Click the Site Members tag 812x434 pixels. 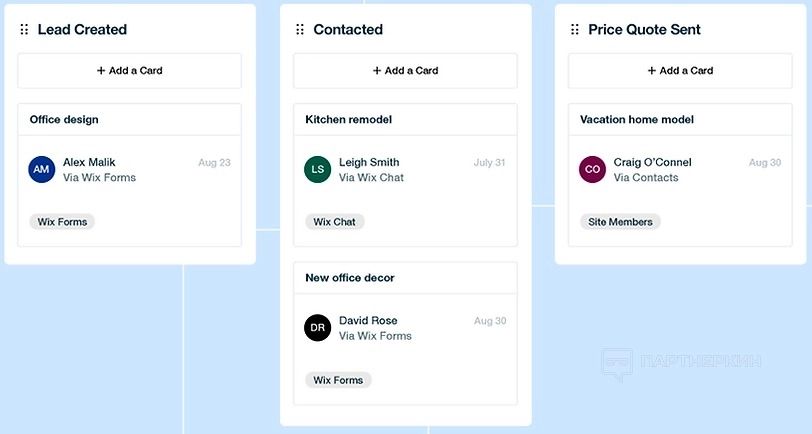pos(620,222)
